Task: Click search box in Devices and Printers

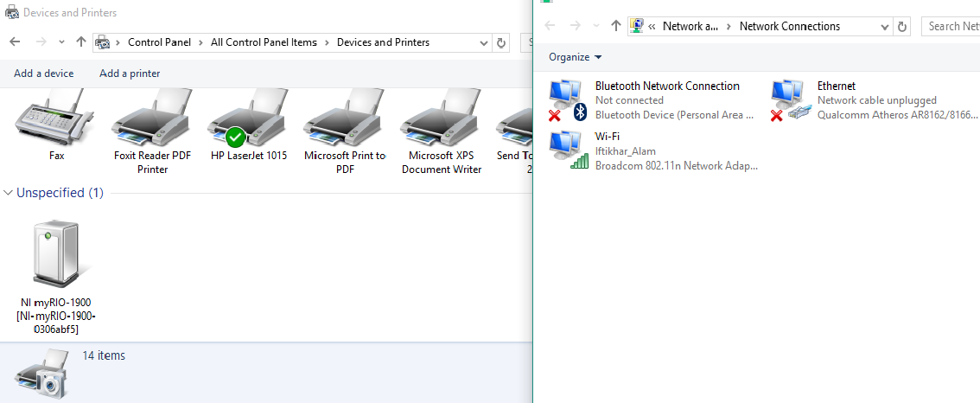Action: (527, 42)
